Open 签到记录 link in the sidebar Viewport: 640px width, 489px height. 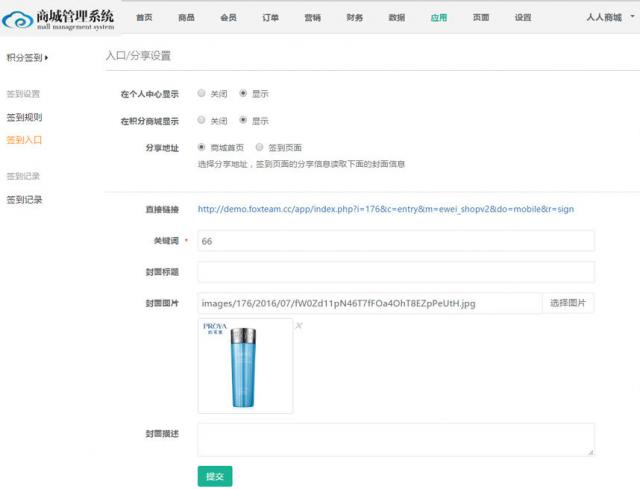[x=24, y=200]
